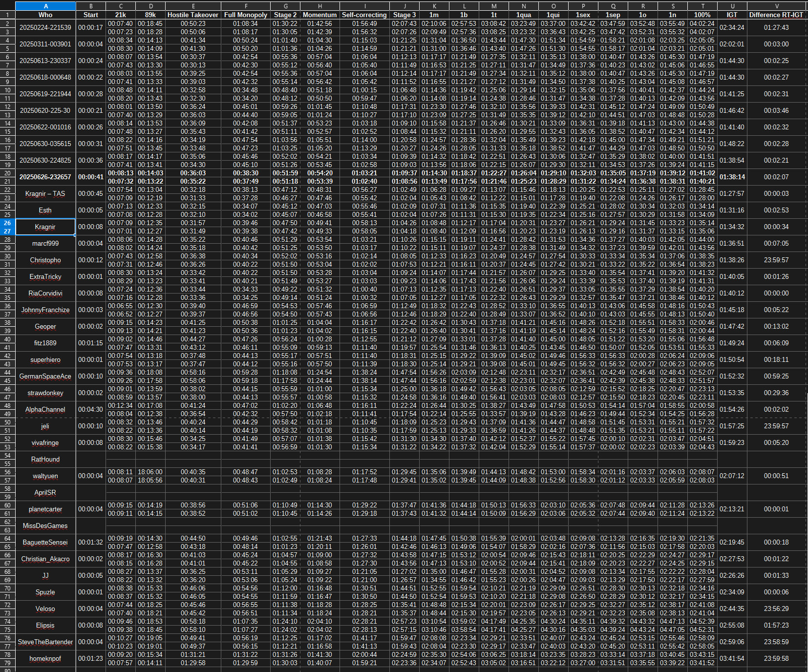The height and width of the screenshot is (672, 808).
Task: Open the BaguetteSensei link
Action: 45,543
